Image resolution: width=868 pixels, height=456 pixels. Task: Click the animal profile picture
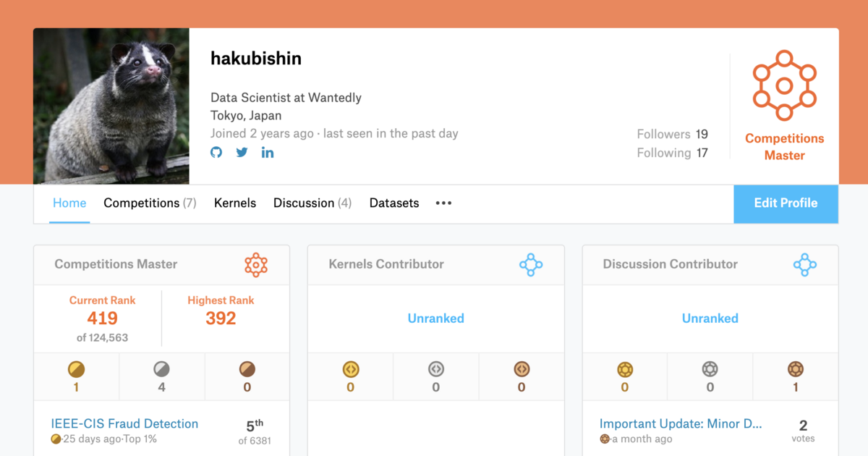111,106
